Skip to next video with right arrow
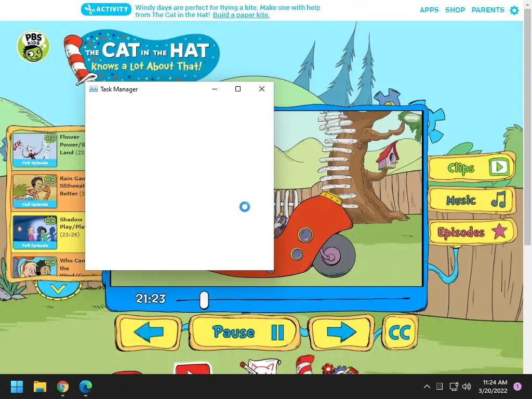Screen dimensions: 532x399 [342, 332]
